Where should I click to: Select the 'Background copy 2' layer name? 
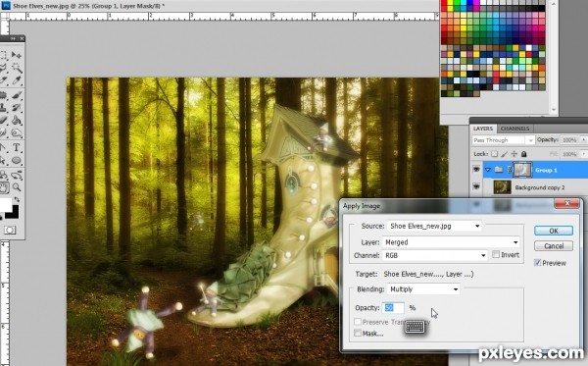(539, 187)
